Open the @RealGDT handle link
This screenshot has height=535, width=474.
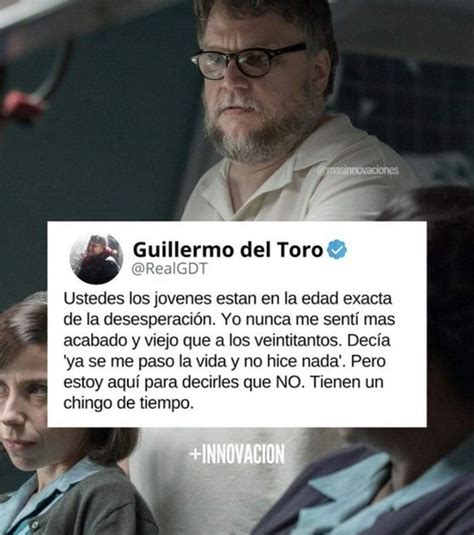(169, 269)
